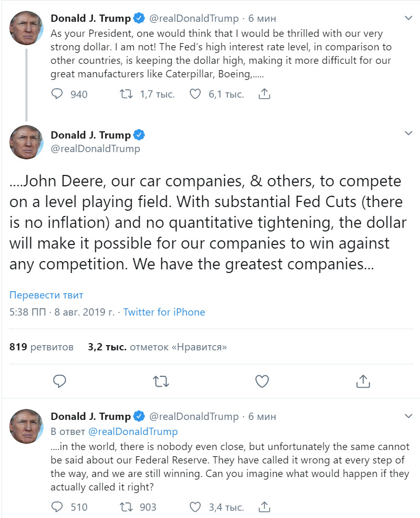This screenshot has height=518, width=420.
Task: Retweet the main John Deere tweet
Action: point(161,381)
